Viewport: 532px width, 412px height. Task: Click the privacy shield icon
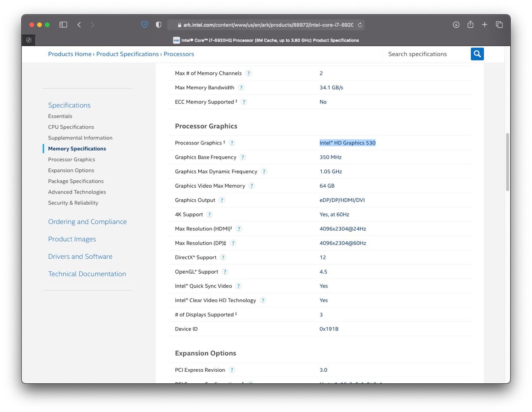pyautogui.click(x=145, y=25)
